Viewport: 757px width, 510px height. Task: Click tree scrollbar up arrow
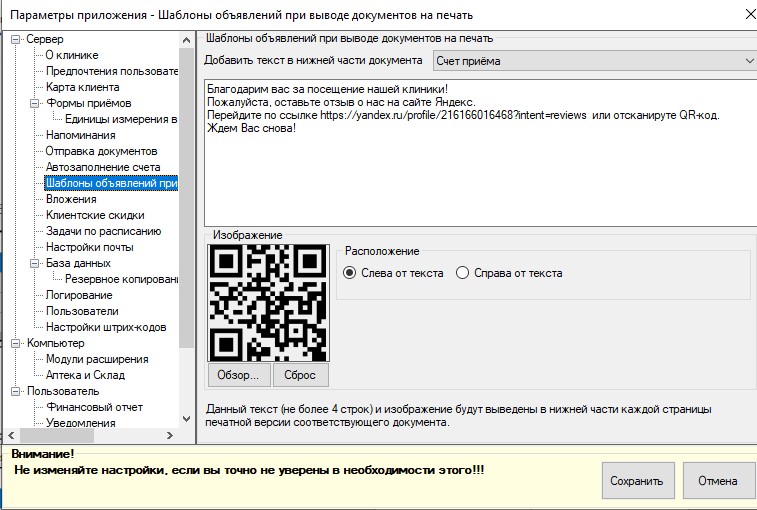pyautogui.click(x=186, y=41)
